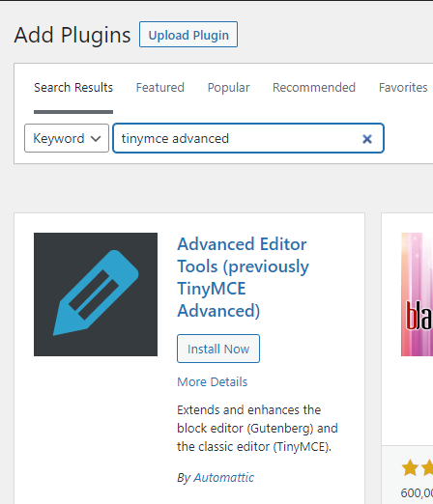Switch to the Featured tab
This screenshot has height=504, width=433.
click(x=160, y=88)
